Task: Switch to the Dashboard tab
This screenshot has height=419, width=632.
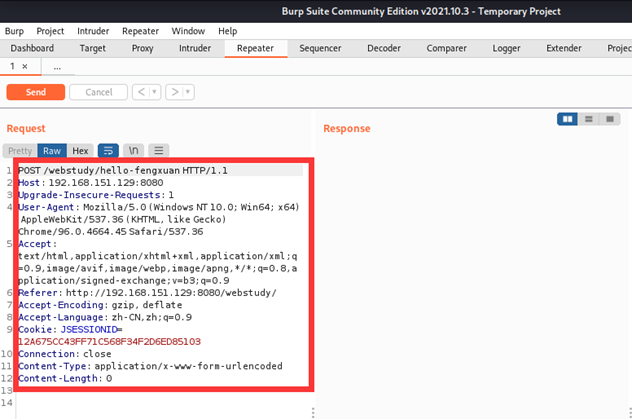Action: [32, 48]
